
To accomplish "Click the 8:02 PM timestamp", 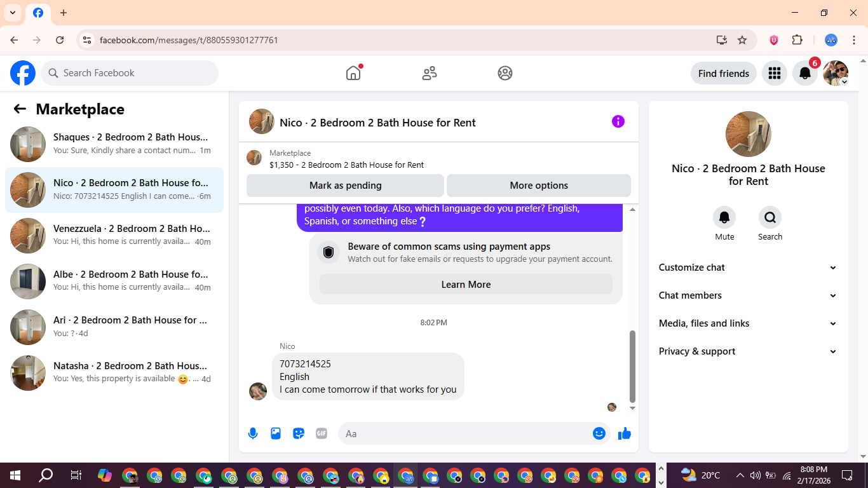I will 433,323.
